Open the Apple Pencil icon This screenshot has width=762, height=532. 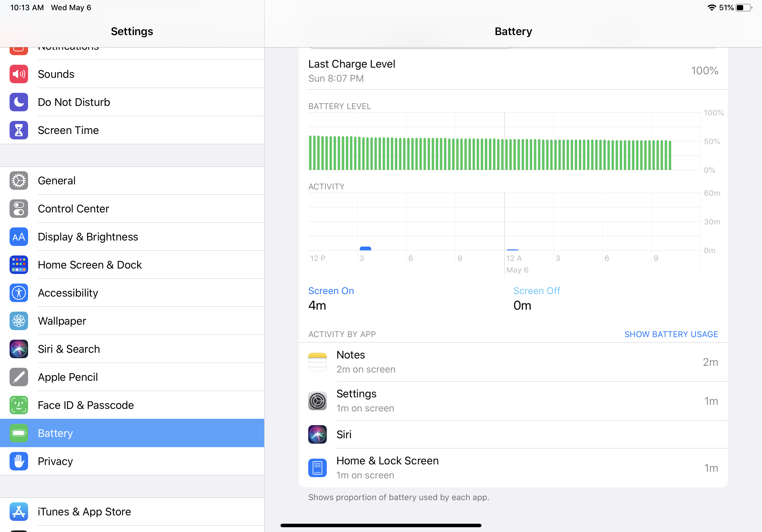(x=19, y=377)
